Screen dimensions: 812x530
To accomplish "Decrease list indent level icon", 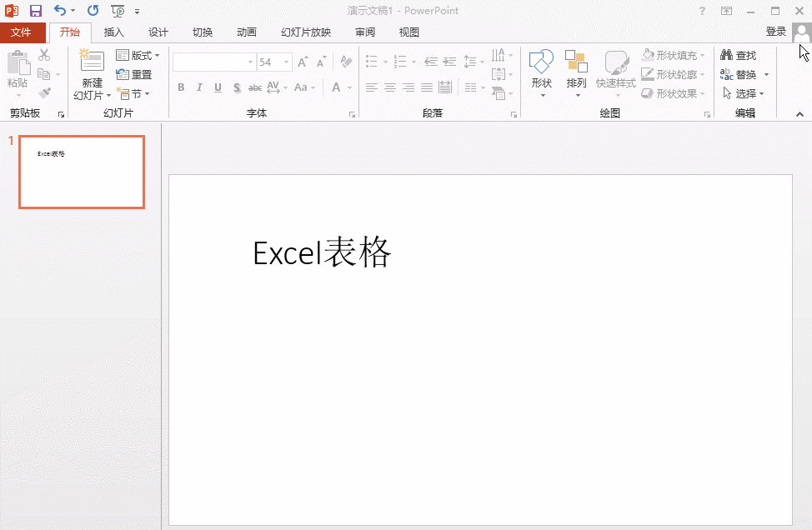I will tap(431, 62).
